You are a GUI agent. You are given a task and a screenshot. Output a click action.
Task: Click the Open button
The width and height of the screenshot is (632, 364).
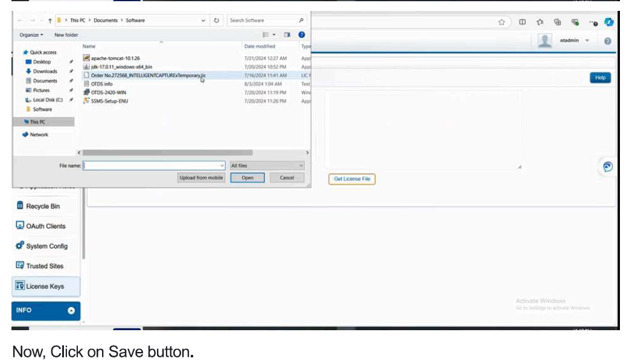tap(247, 178)
